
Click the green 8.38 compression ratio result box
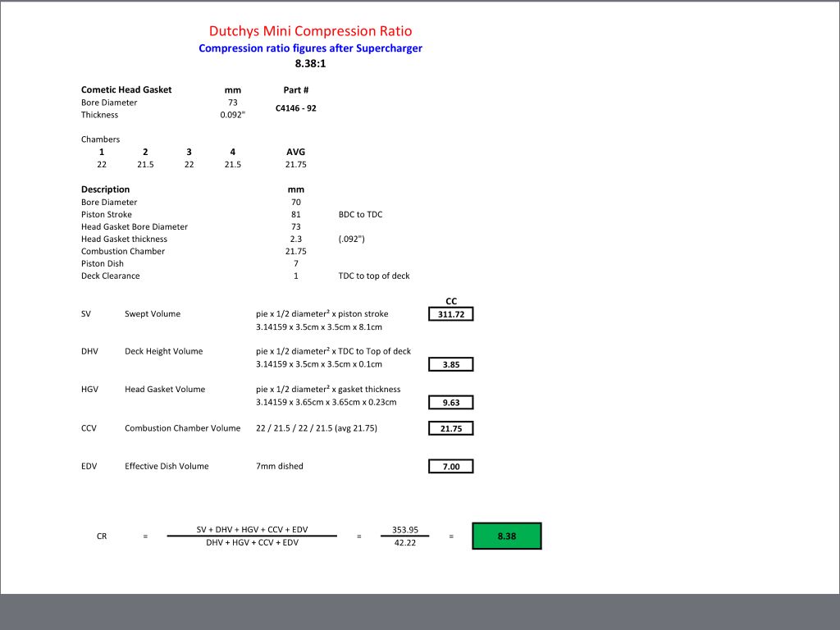click(x=506, y=536)
